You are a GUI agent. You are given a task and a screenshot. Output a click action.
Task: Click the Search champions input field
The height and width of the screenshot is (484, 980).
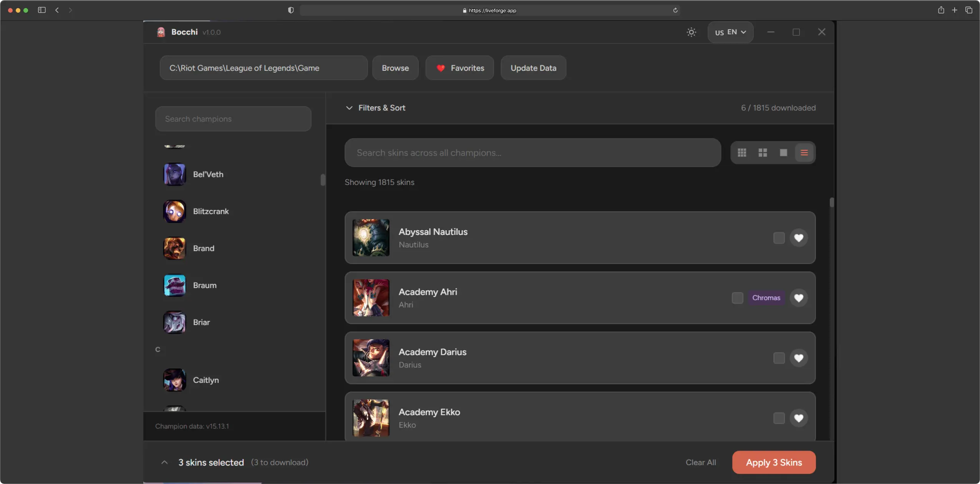pos(233,119)
